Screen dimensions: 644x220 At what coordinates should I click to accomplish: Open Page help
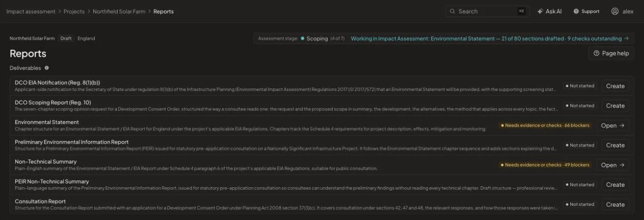tap(611, 53)
